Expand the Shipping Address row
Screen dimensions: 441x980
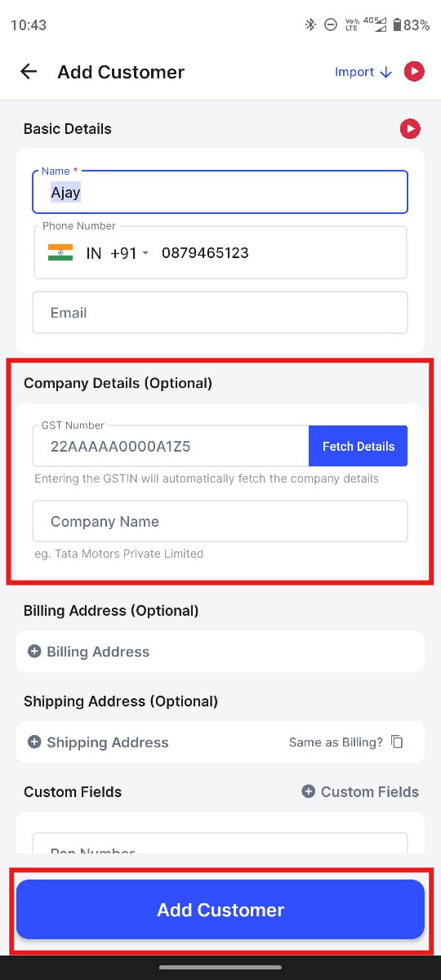pos(220,742)
